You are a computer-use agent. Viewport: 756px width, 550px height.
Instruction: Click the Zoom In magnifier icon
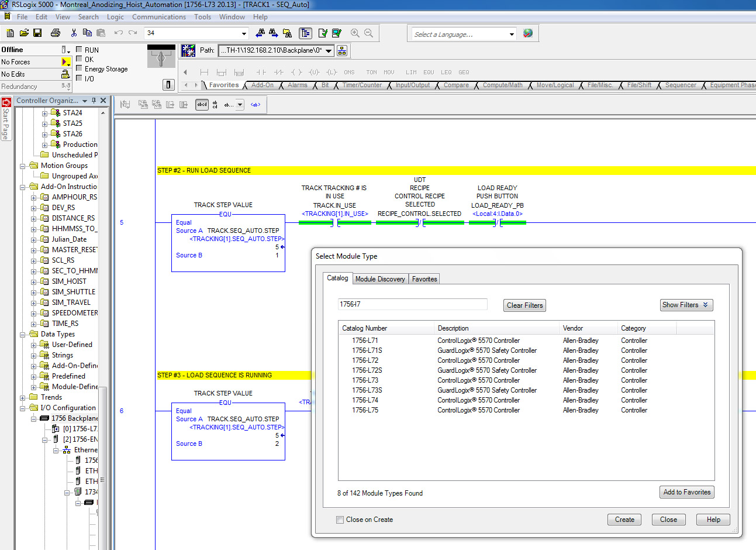pos(355,33)
